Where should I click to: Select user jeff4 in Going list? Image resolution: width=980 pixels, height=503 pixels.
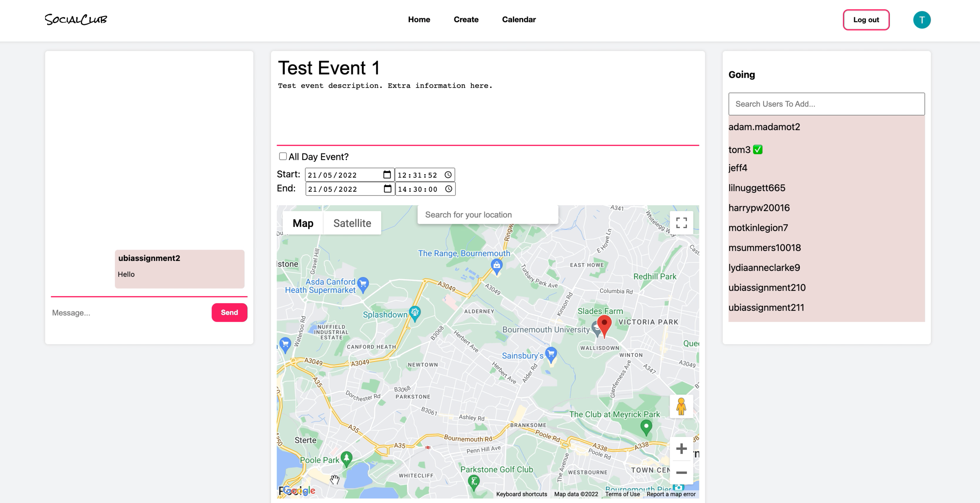click(738, 168)
